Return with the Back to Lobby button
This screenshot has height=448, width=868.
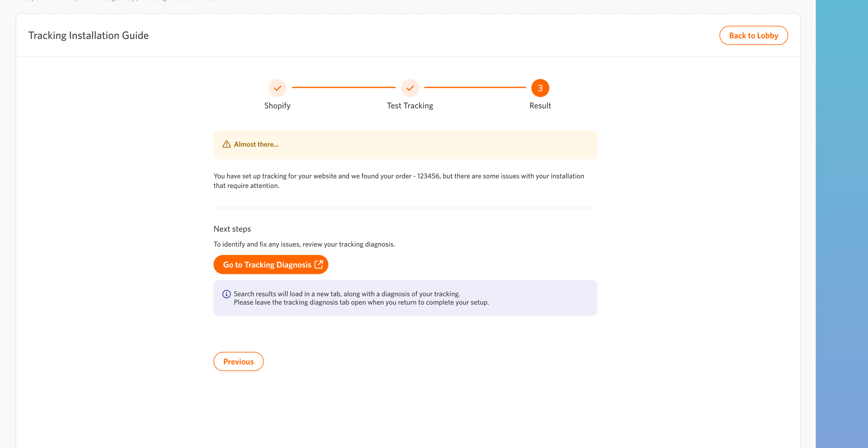tap(753, 35)
